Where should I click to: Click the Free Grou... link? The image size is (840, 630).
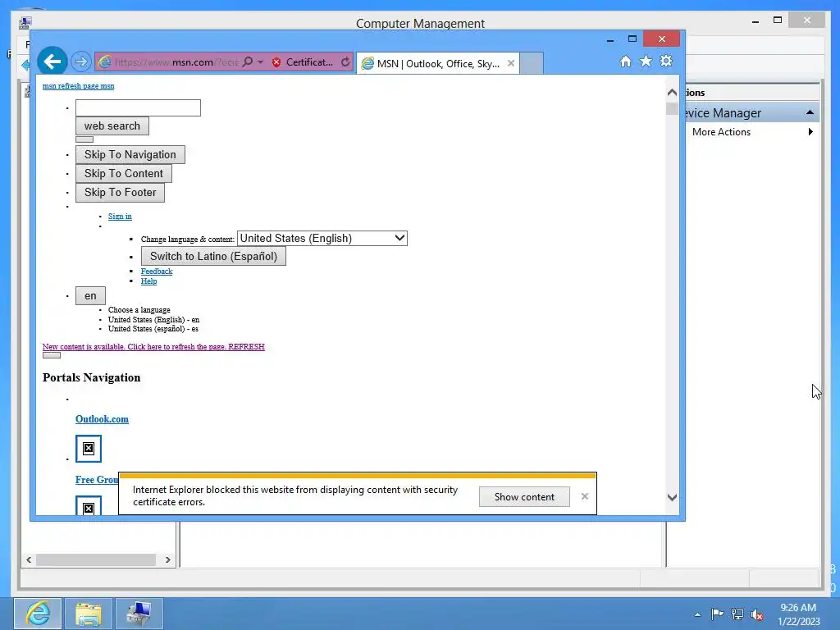(x=97, y=480)
